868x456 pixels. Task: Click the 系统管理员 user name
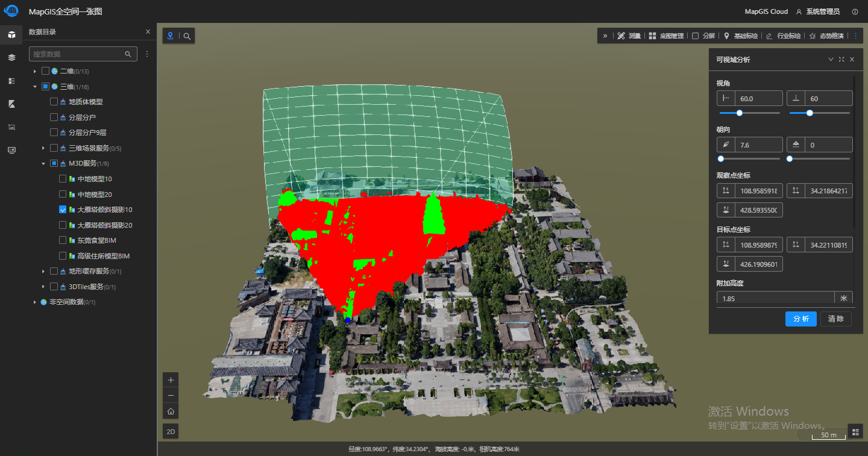click(x=823, y=11)
